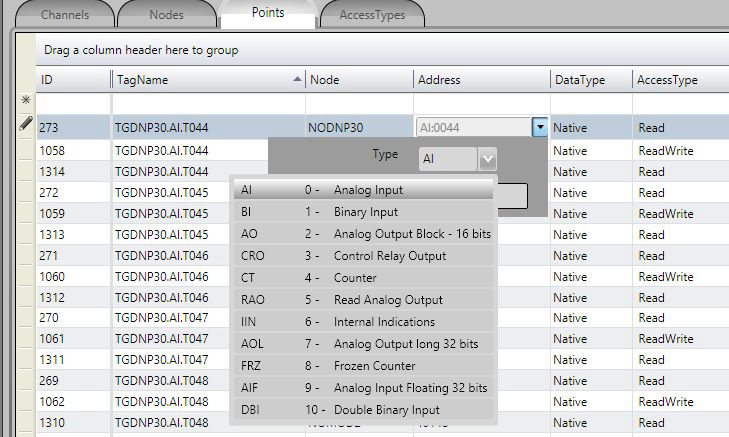This screenshot has height=437, width=729.
Task: Expand the Type combo box showing AI
Action: point(486,158)
